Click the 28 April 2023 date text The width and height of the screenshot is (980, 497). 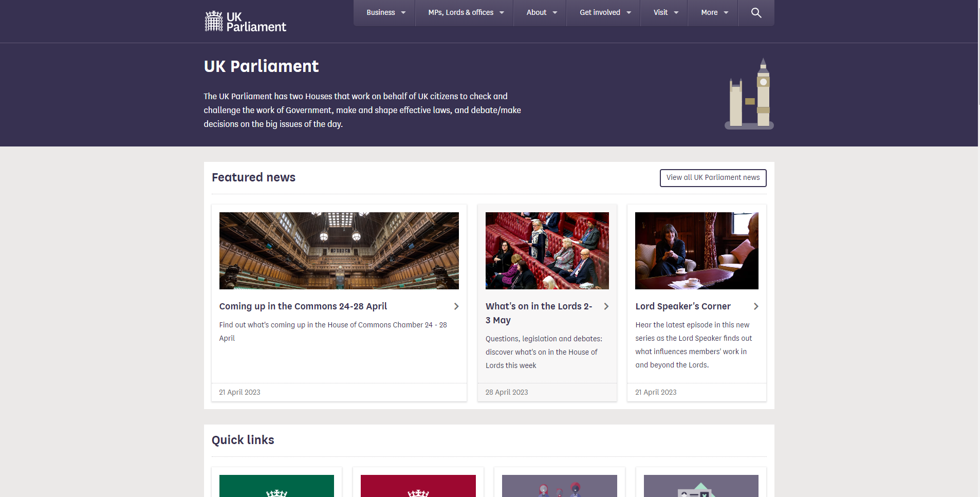[507, 392]
